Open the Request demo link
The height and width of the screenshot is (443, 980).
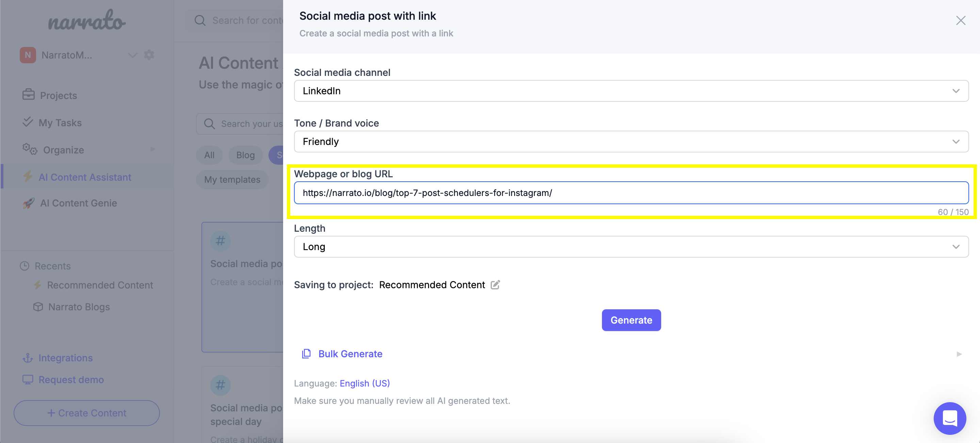coord(71,379)
